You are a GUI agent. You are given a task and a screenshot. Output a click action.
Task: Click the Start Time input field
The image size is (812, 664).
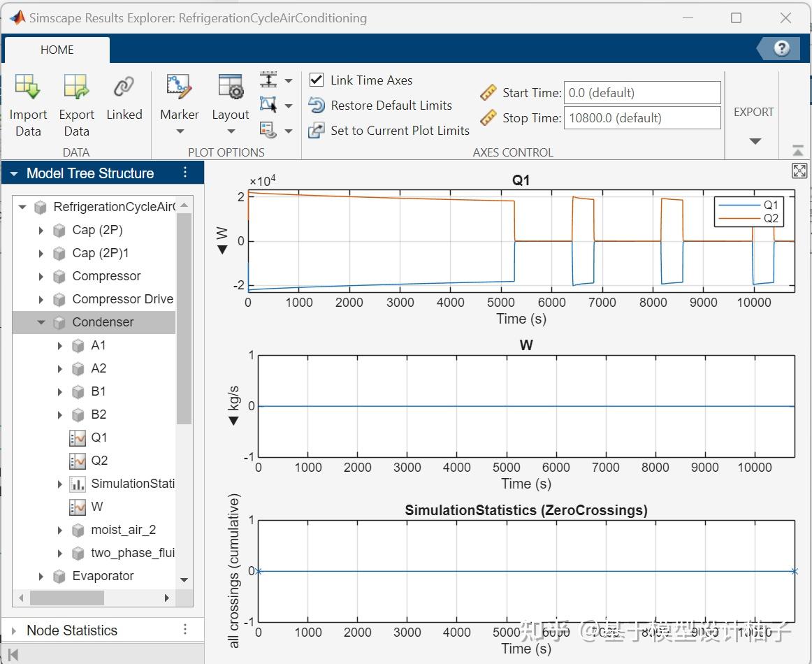(641, 93)
